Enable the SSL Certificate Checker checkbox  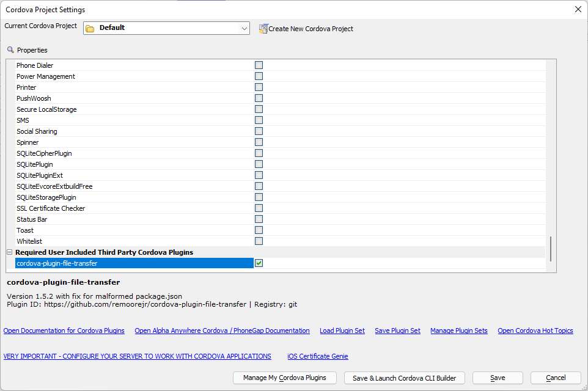point(259,208)
